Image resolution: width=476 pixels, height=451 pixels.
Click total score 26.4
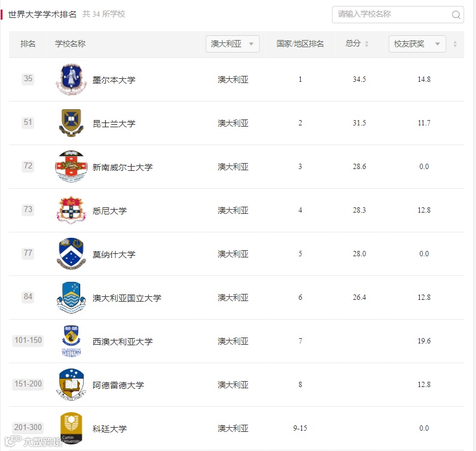359,297
